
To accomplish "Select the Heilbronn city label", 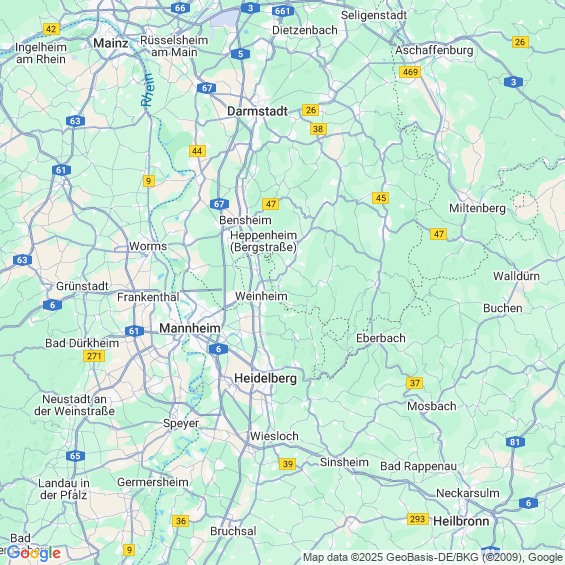I will [x=461, y=521].
